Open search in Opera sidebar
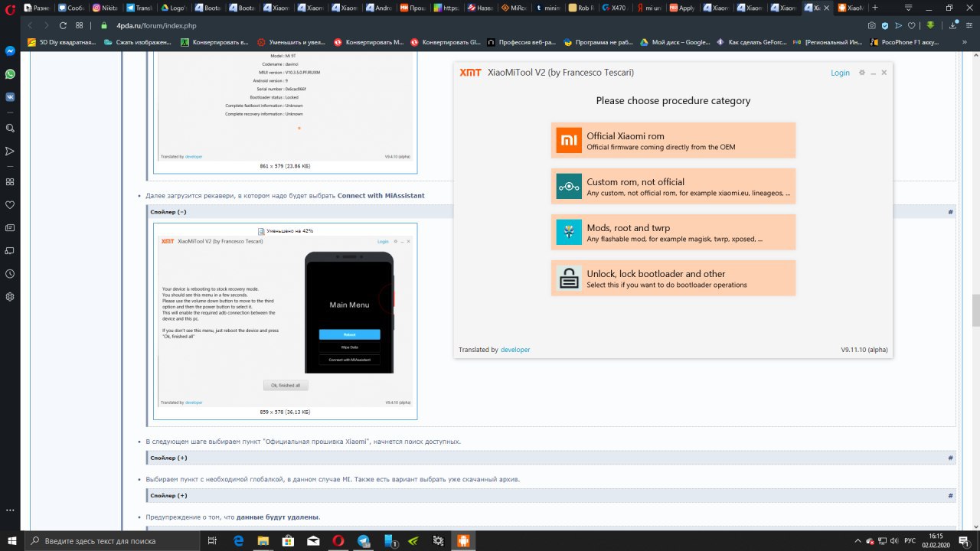Screen dimensions: 980x551 click(x=10, y=129)
